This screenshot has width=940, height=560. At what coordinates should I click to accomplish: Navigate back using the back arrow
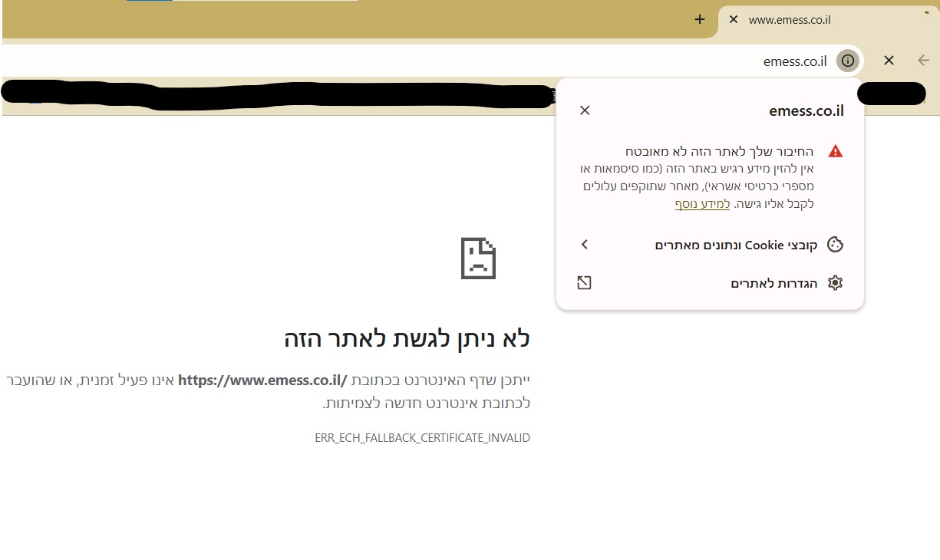pyautogui.click(x=922, y=61)
